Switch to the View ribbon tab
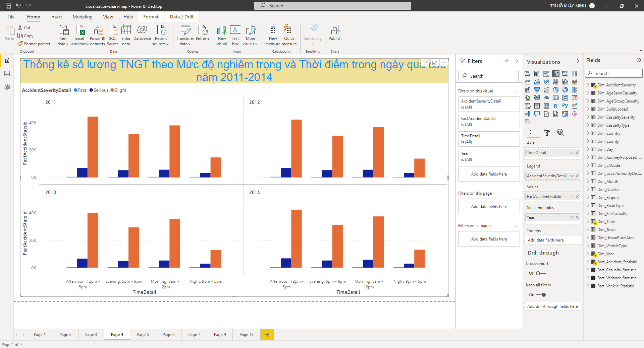This screenshot has height=348, width=644. pyautogui.click(x=108, y=17)
